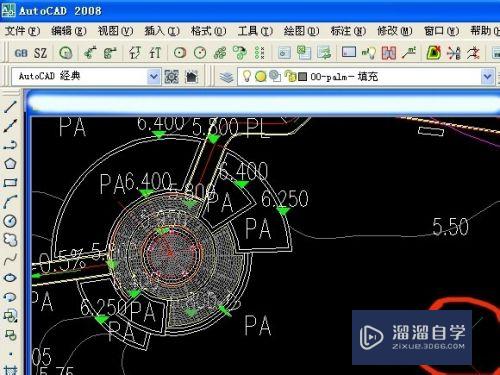
Task: Select the Line draw tool
Action: [10, 107]
